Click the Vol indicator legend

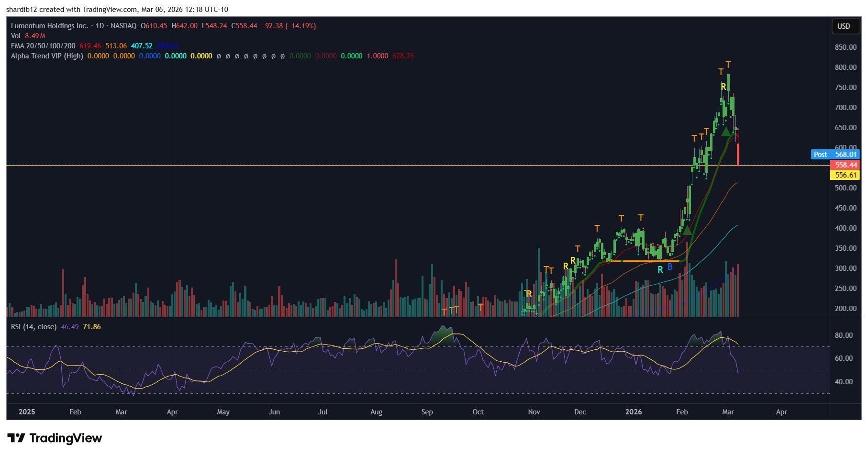coord(16,36)
